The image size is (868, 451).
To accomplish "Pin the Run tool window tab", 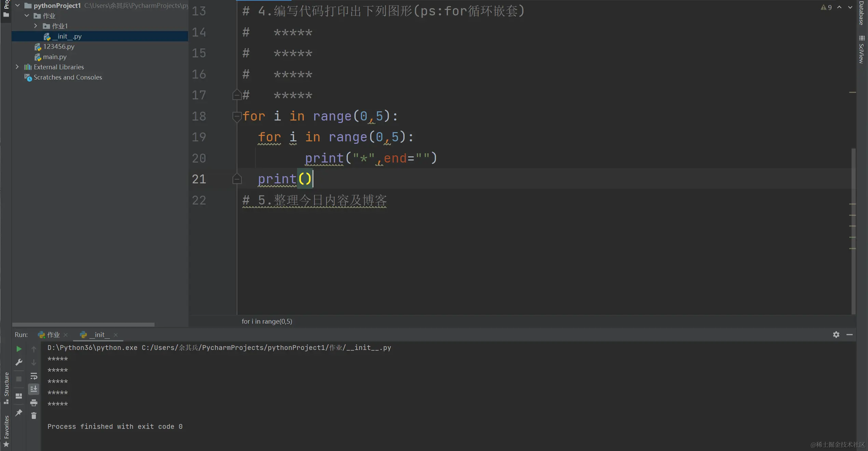I will [x=19, y=413].
